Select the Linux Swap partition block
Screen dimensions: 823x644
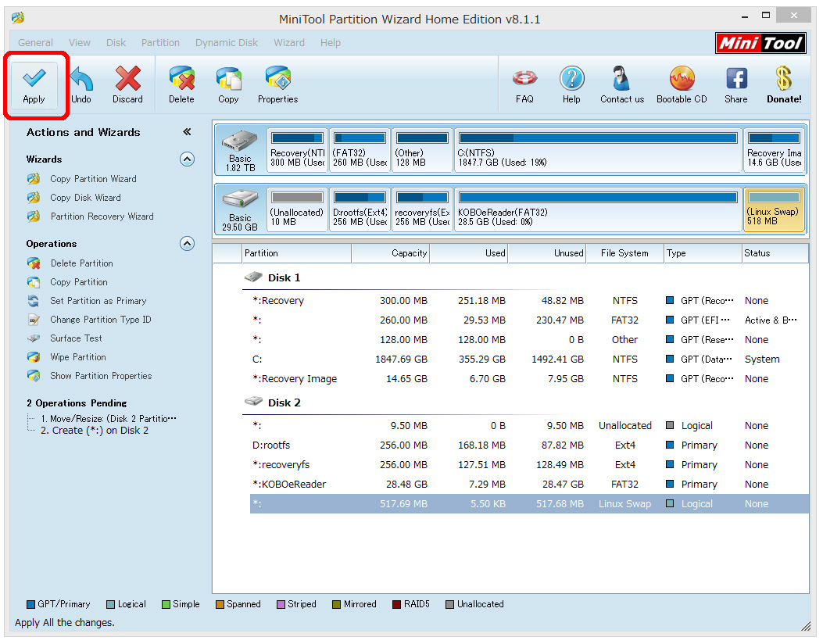(x=775, y=209)
